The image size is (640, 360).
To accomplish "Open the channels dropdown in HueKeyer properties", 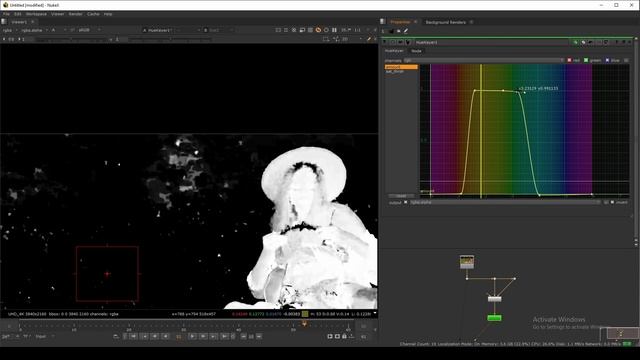I will coord(484,60).
